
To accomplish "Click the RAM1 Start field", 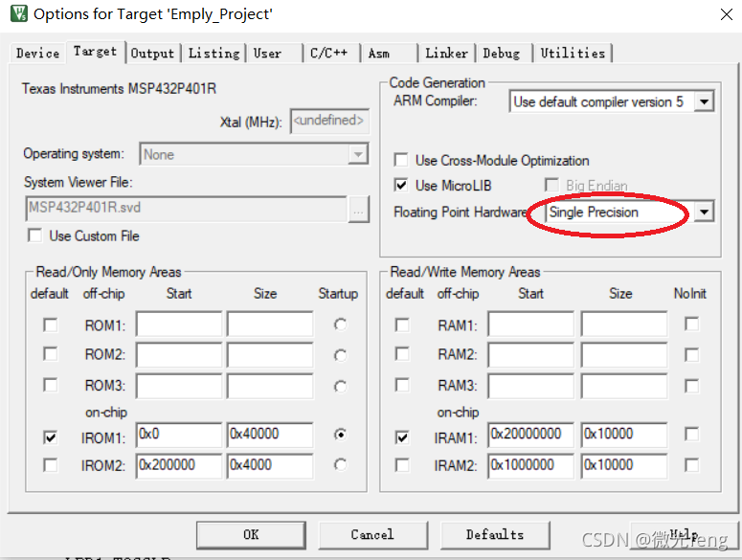I will pyautogui.click(x=531, y=324).
